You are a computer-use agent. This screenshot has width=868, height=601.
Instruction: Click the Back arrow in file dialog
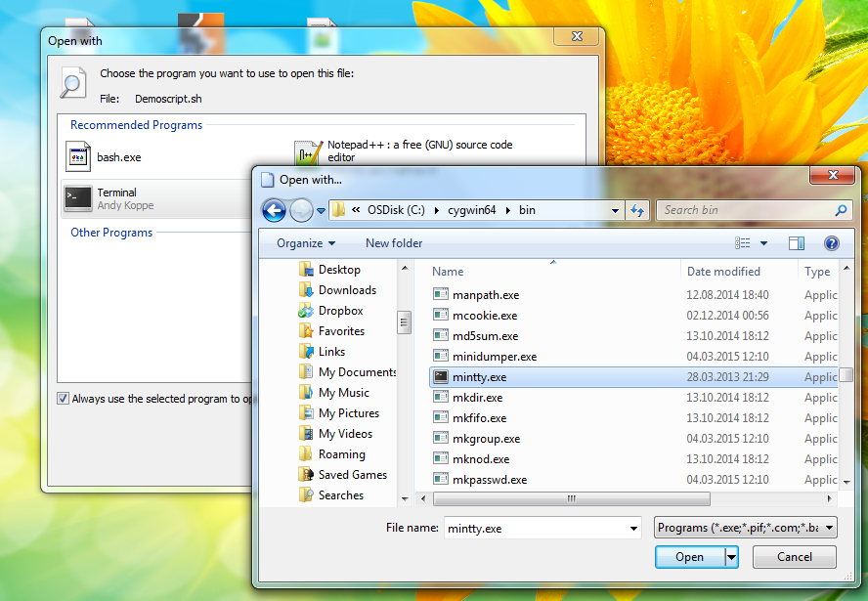pos(274,210)
